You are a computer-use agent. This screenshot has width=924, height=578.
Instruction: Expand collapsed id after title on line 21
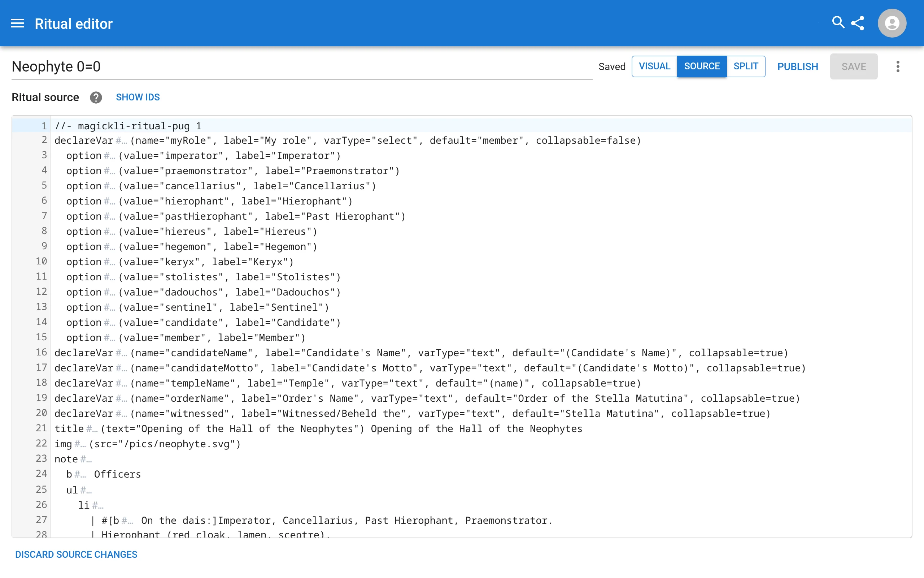pyautogui.click(x=92, y=429)
